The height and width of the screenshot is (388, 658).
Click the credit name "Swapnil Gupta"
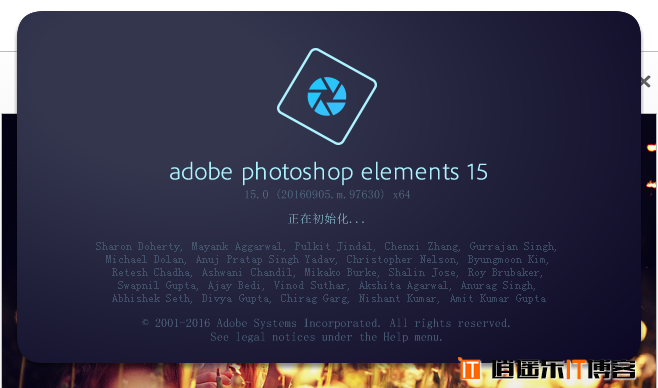pos(156,286)
